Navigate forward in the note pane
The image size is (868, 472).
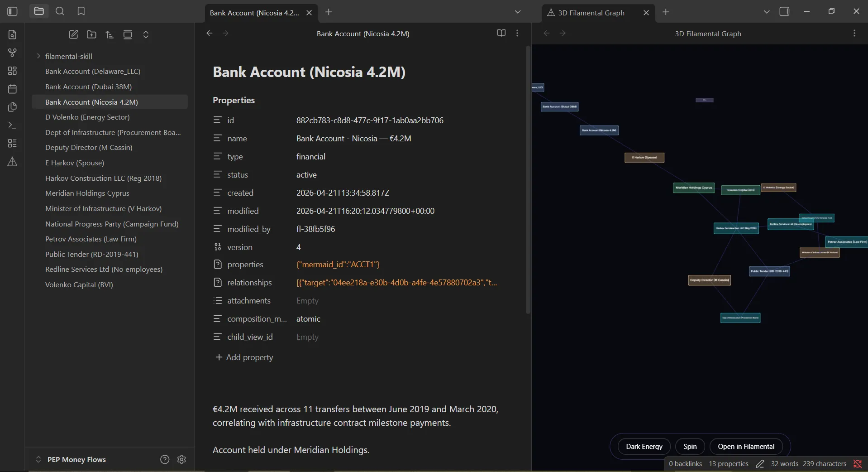click(225, 33)
